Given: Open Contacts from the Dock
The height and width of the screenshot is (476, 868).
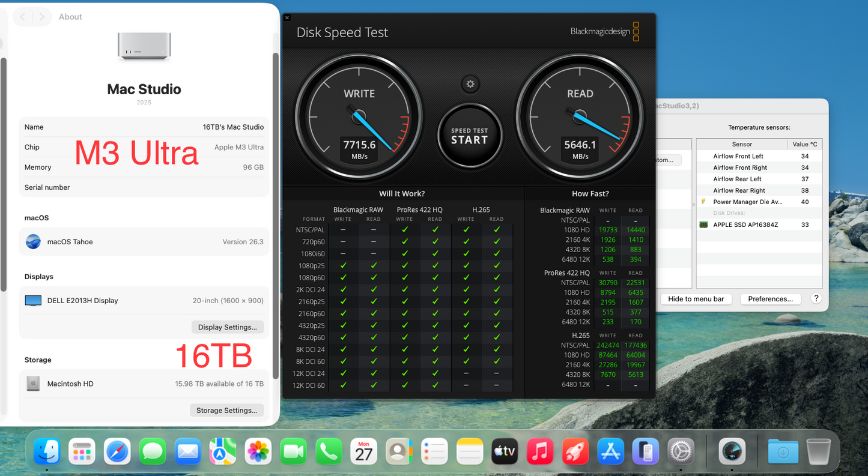Looking at the screenshot, I should pyautogui.click(x=399, y=451).
